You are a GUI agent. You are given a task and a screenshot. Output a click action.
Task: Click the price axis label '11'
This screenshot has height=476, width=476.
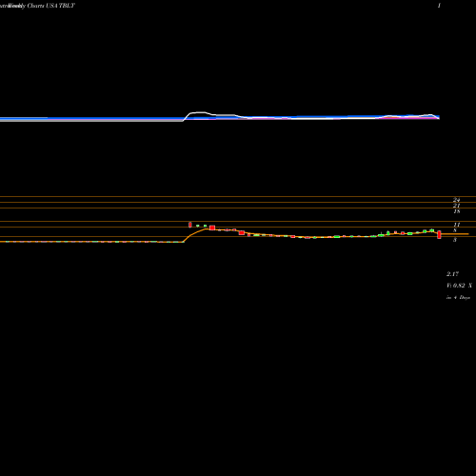pos(457,225)
